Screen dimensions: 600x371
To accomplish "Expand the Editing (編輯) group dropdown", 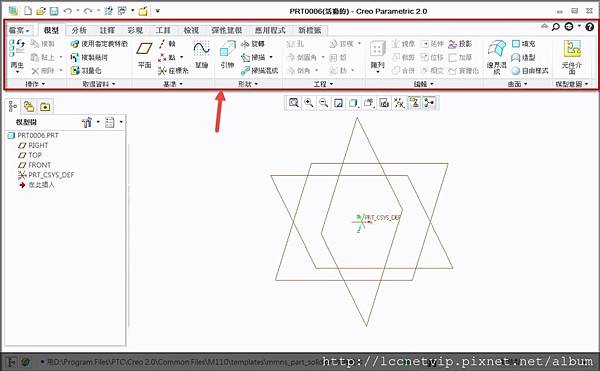I will click(424, 84).
